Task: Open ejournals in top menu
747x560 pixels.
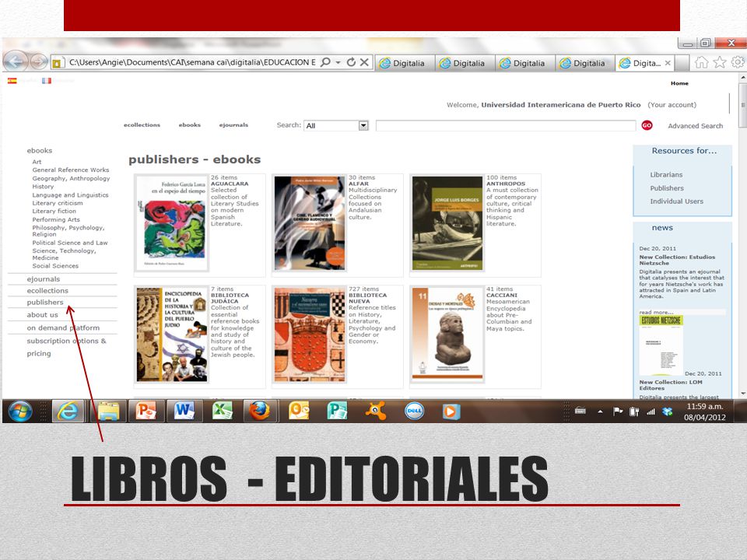Action: (x=233, y=124)
